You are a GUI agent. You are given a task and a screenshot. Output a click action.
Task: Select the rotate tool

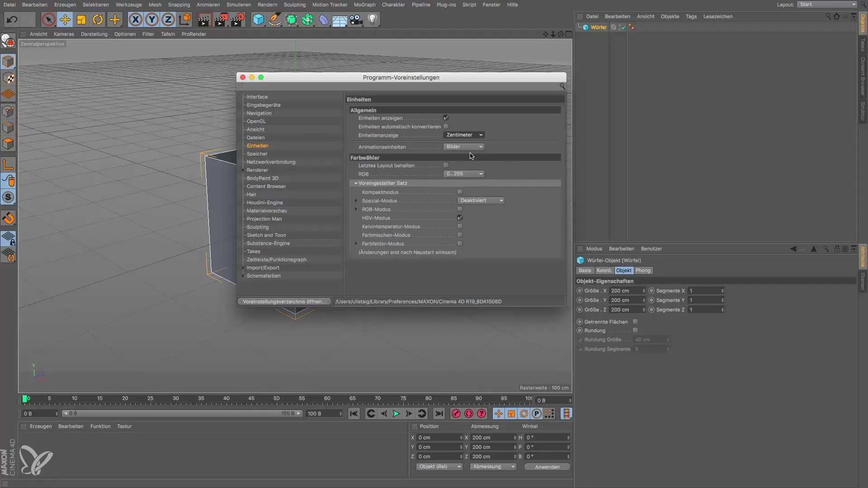(x=98, y=20)
